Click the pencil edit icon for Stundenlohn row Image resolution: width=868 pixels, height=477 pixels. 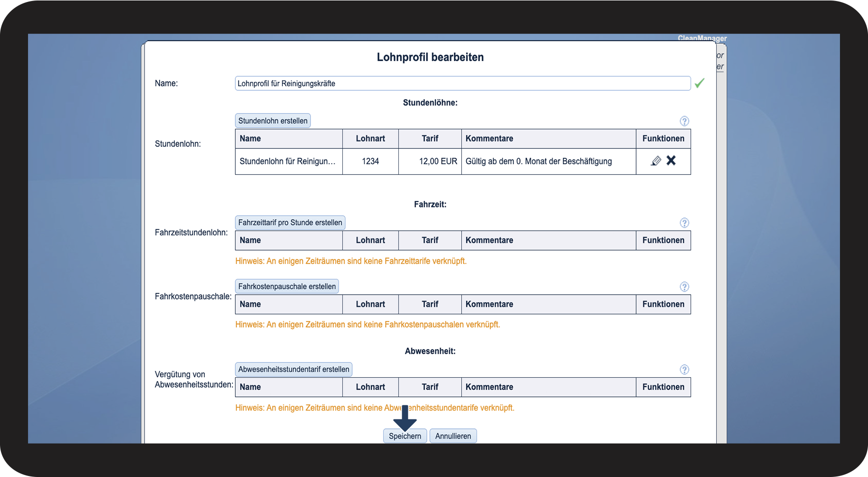pyautogui.click(x=656, y=161)
